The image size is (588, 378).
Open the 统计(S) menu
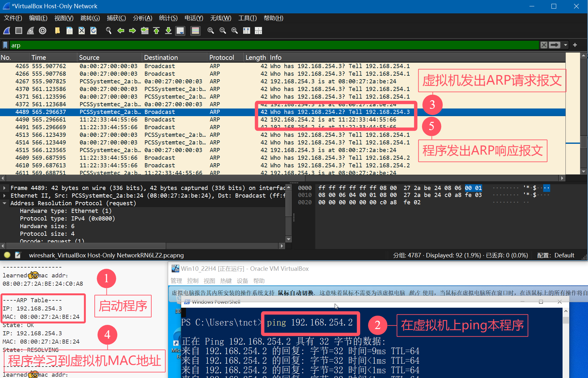[x=168, y=18]
